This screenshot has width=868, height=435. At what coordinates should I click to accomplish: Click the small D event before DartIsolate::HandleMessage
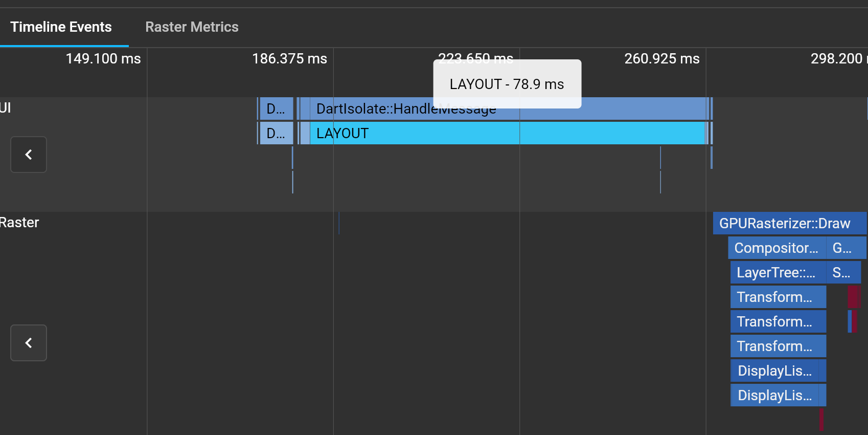pyautogui.click(x=276, y=108)
